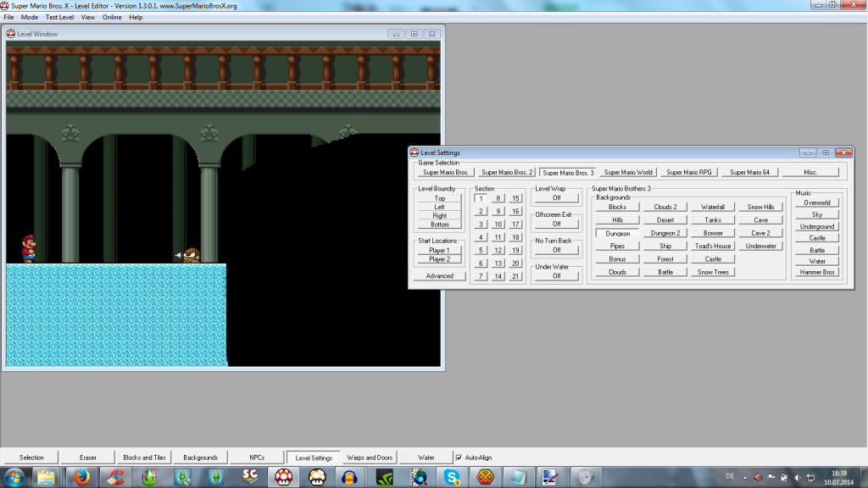Open the NVIDIA taskbar icon

[384, 477]
